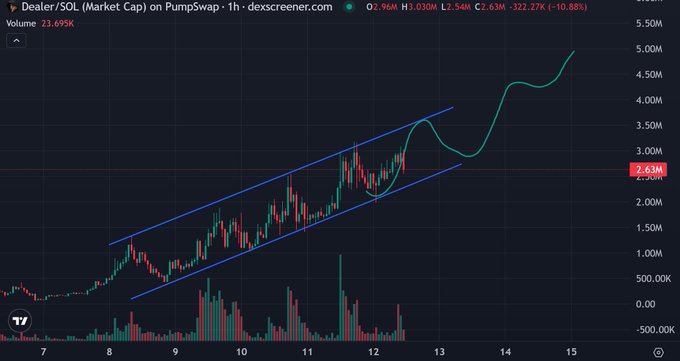Click the O2.96M open value
680x361 pixels.
click(382, 7)
